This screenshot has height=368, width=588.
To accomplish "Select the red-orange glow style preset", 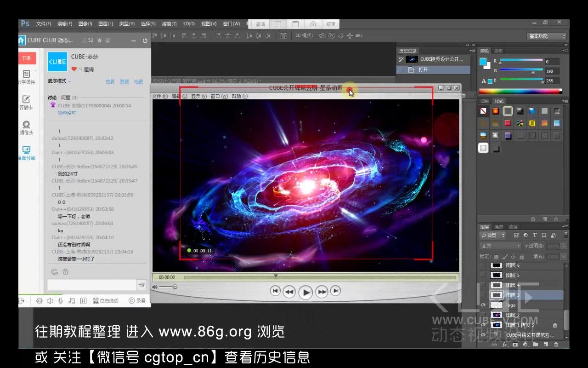I will (x=495, y=111).
